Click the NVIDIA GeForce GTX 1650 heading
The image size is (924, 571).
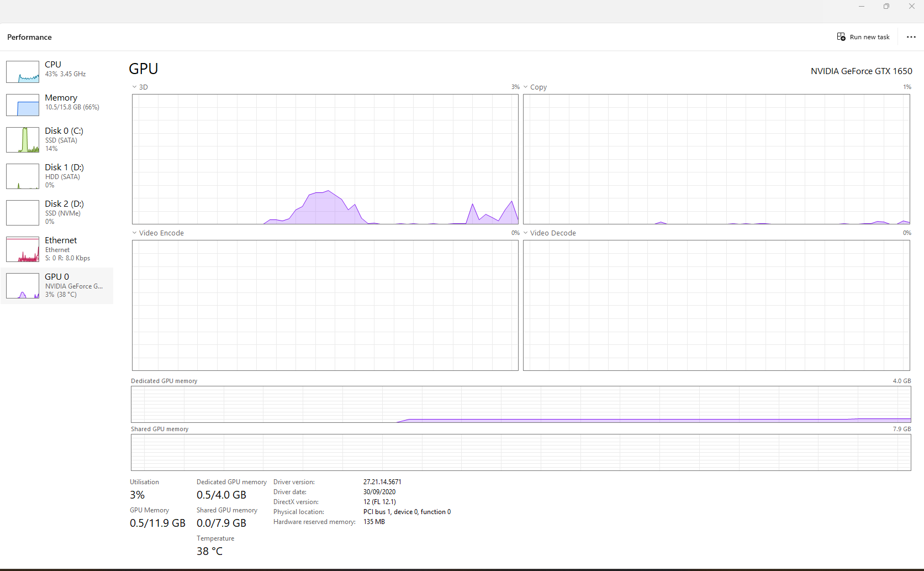(862, 71)
